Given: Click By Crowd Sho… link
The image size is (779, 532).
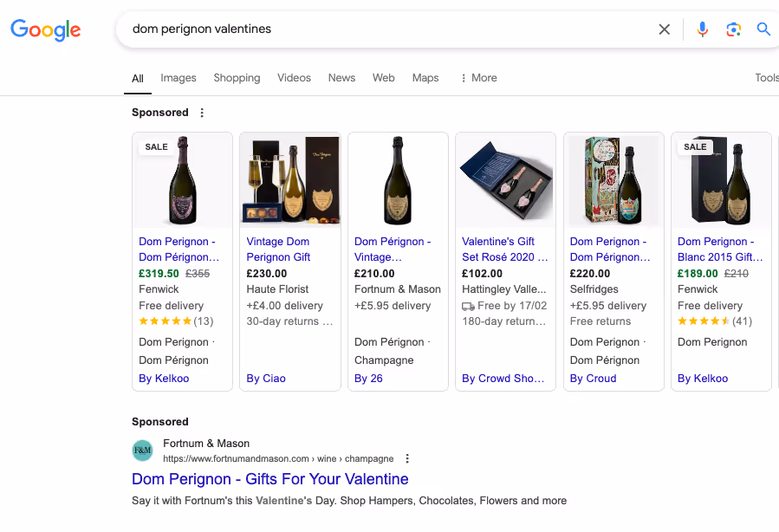Looking at the screenshot, I should (x=503, y=379).
